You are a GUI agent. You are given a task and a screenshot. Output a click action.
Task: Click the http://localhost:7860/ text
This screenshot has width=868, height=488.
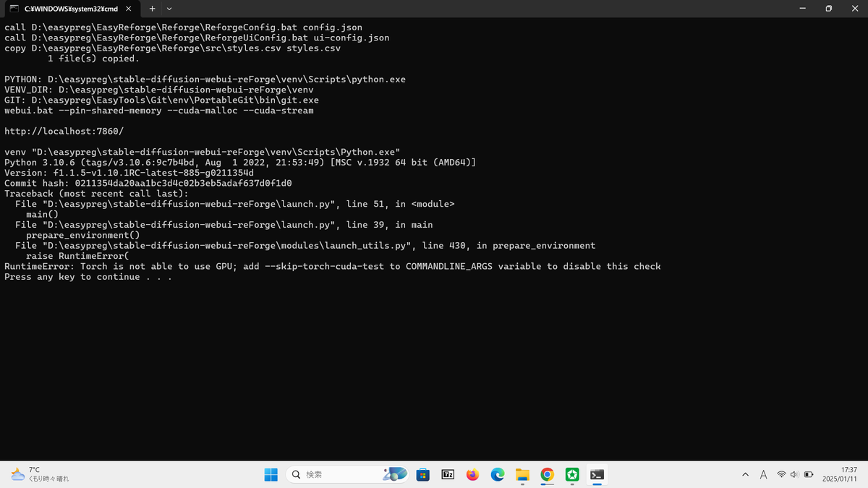pyautogui.click(x=64, y=131)
